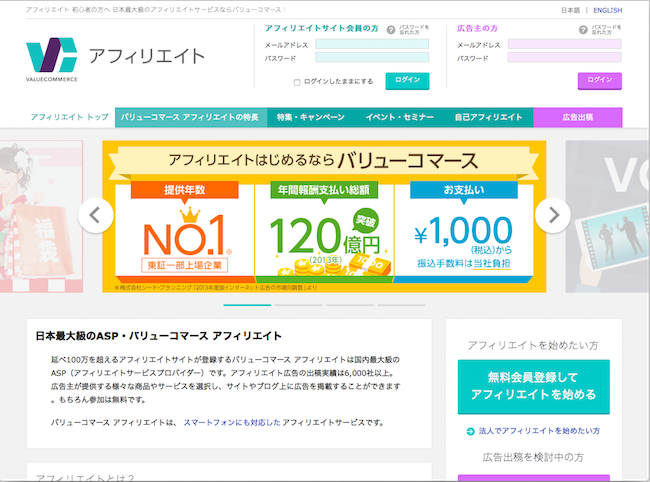
Task: Open スマートフォンにも対応した link
Action: point(232,423)
